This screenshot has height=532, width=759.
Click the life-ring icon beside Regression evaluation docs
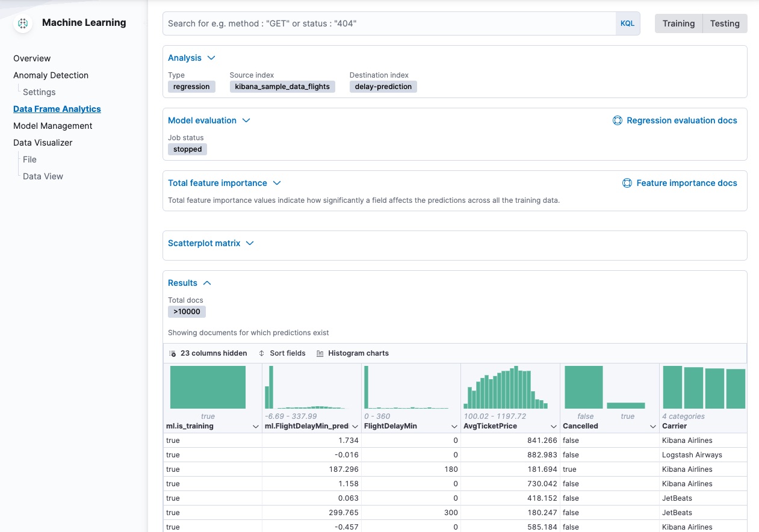pos(618,120)
